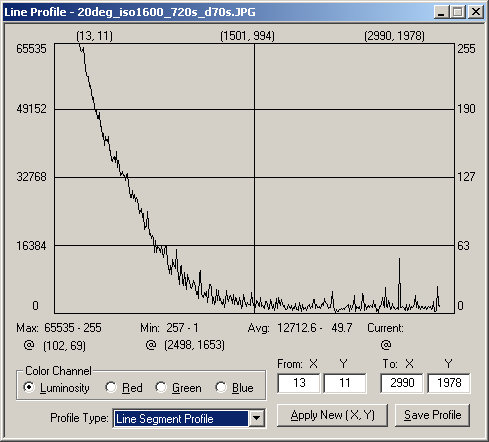Open the Profile Type dropdown arrow
This screenshot has width=489, height=442.
point(257,418)
